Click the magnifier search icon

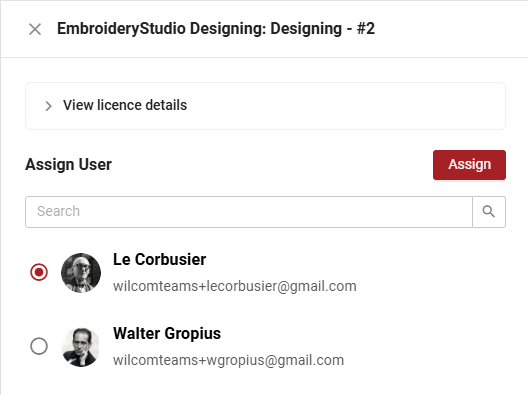tap(489, 212)
